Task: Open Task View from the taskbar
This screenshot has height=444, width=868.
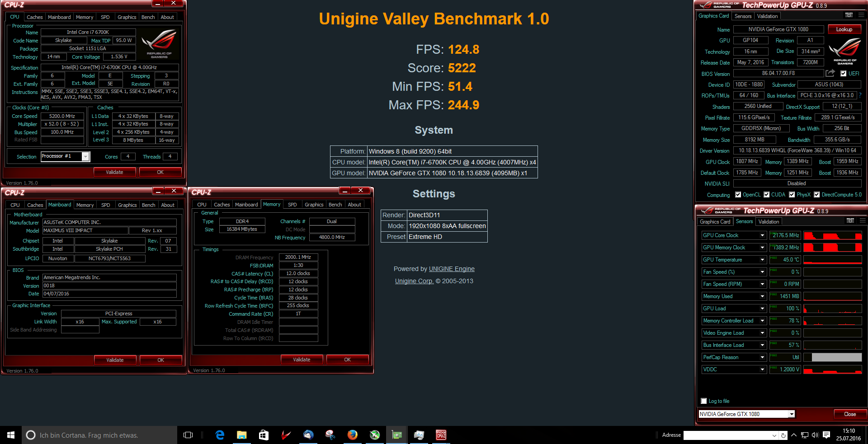Action: pos(188,435)
